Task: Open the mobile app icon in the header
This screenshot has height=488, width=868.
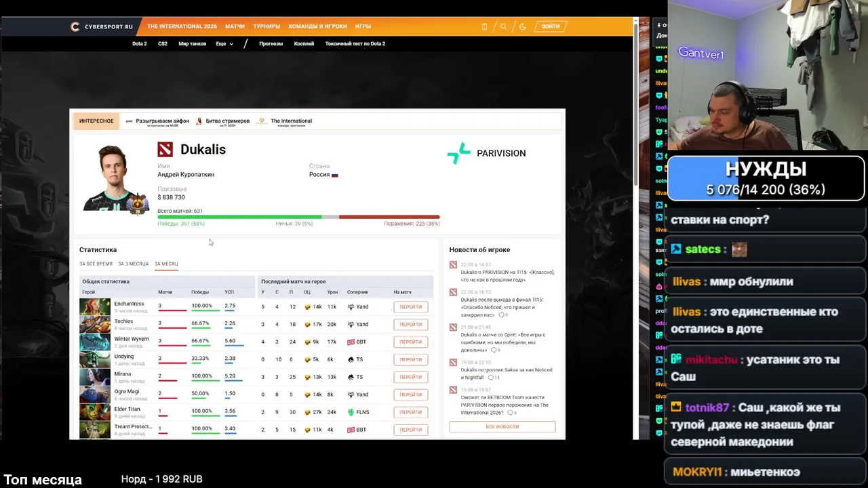Action: point(484,26)
